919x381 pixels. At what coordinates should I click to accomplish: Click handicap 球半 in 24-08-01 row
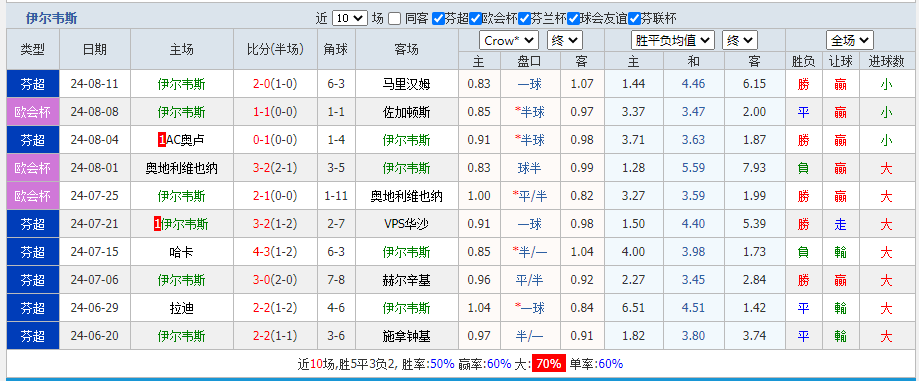[530, 168]
